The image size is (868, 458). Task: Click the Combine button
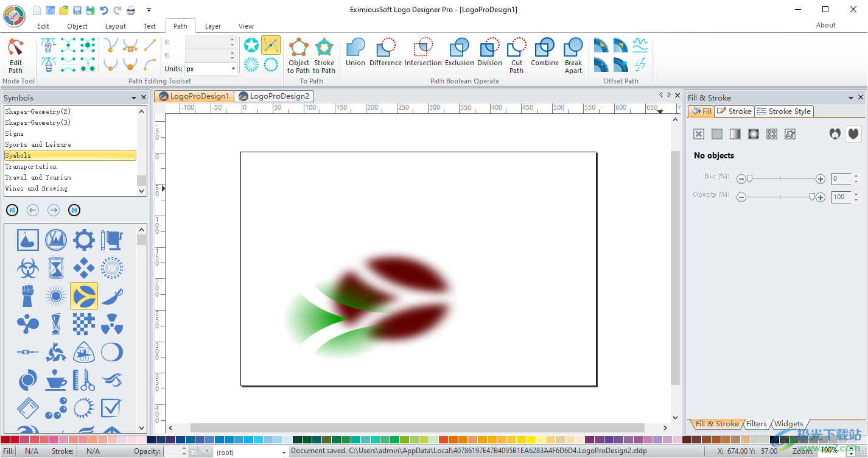(x=544, y=54)
